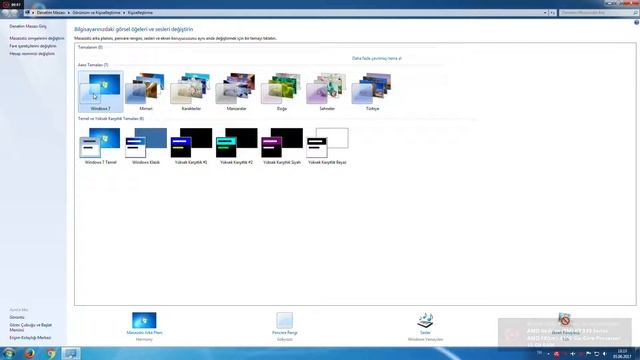Launch Chrome from the taskbar

tap(51, 353)
